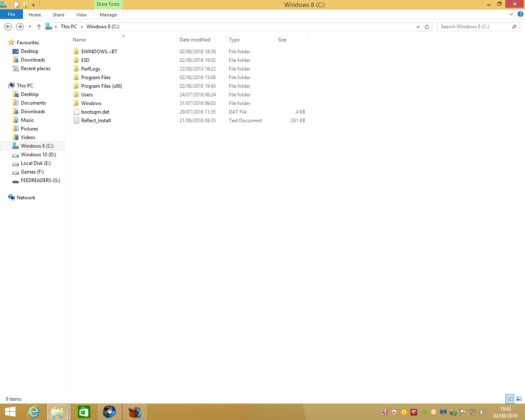This screenshot has height=420, width=525.
Task: Expand the address bar history dropdown
Action: point(418,27)
